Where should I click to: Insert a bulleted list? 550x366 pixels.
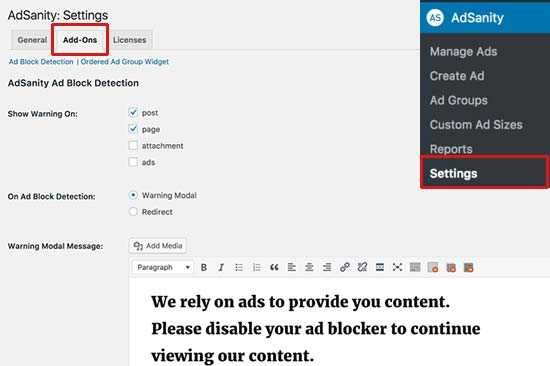[239, 267]
